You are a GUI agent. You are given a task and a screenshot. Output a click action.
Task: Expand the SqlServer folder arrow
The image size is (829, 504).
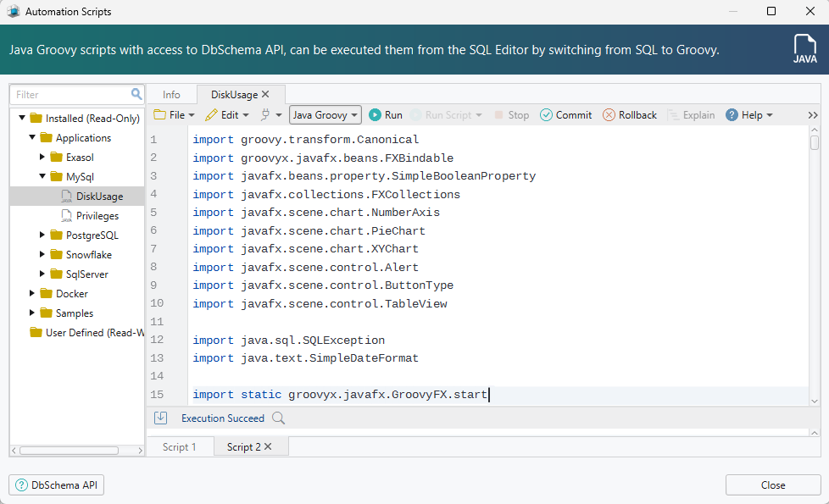pyautogui.click(x=42, y=274)
